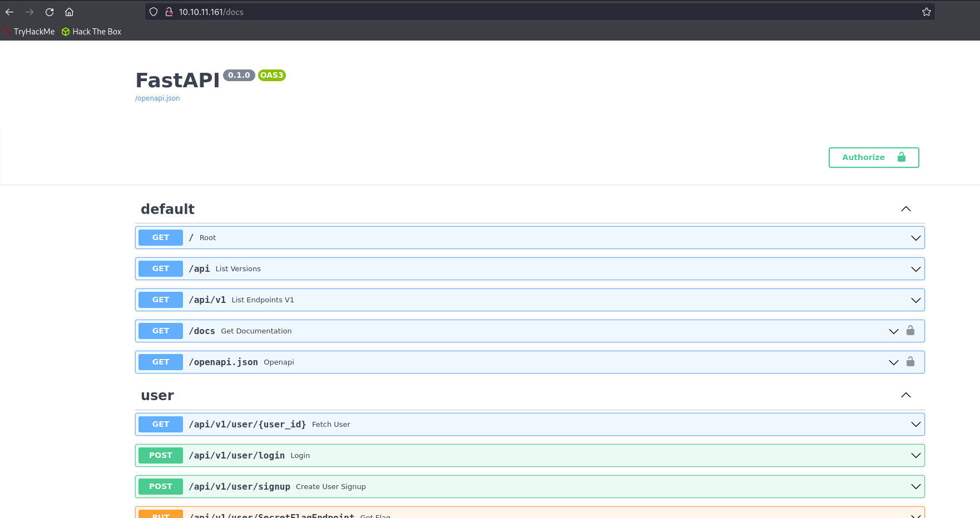Expand the GET /openapi.json endpoint arrow
980x518 pixels.
(894, 362)
